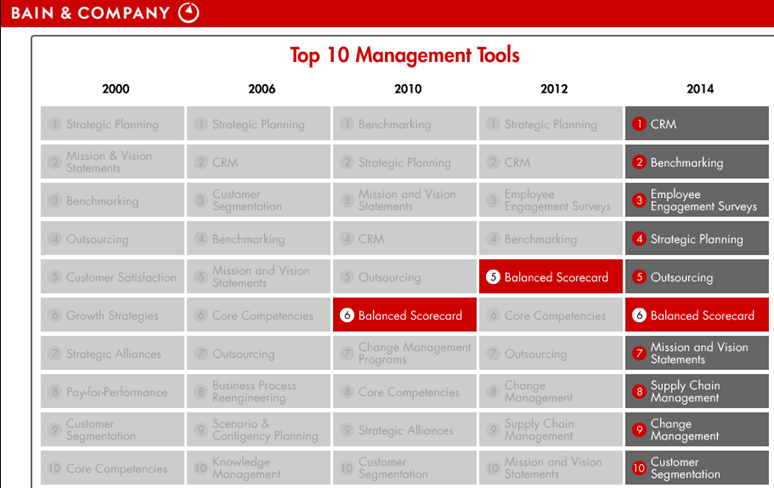Select Supply Chain Management in 2014 column

pyautogui.click(x=697, y=391)
